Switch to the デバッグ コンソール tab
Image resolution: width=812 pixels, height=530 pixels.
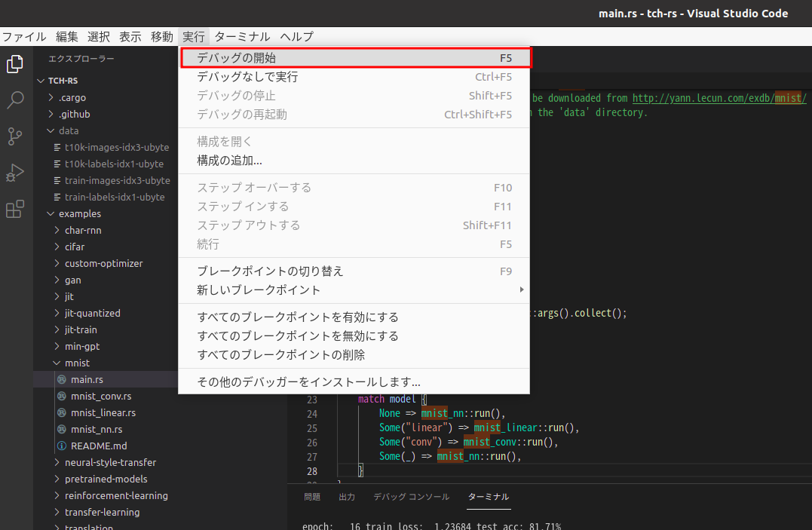coord(411,497)
